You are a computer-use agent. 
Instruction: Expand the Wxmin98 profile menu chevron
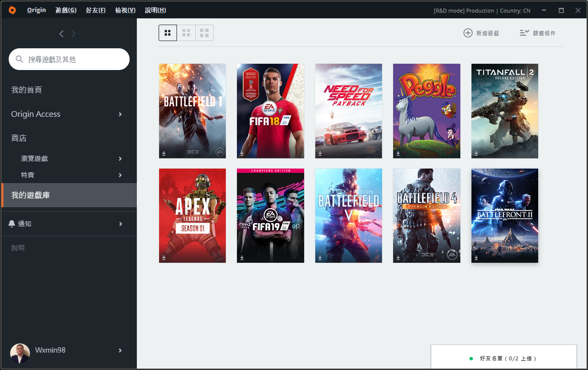click(120, 350)
